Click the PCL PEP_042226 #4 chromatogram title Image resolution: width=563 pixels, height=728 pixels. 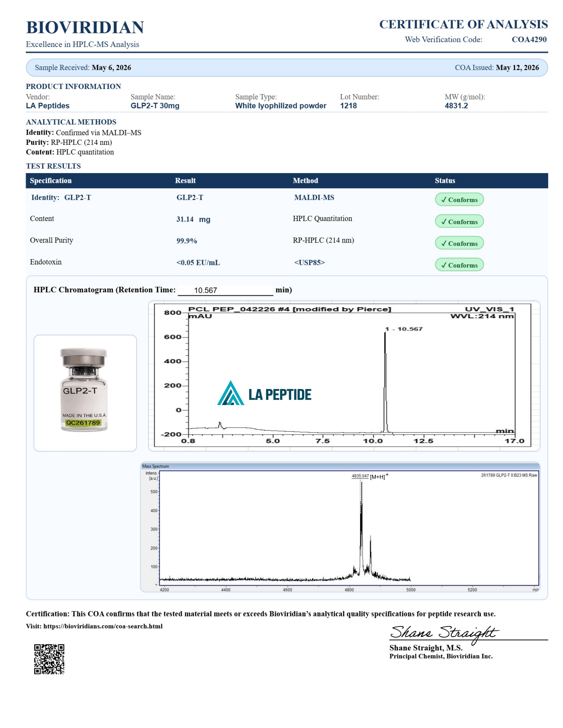point(289,309)
